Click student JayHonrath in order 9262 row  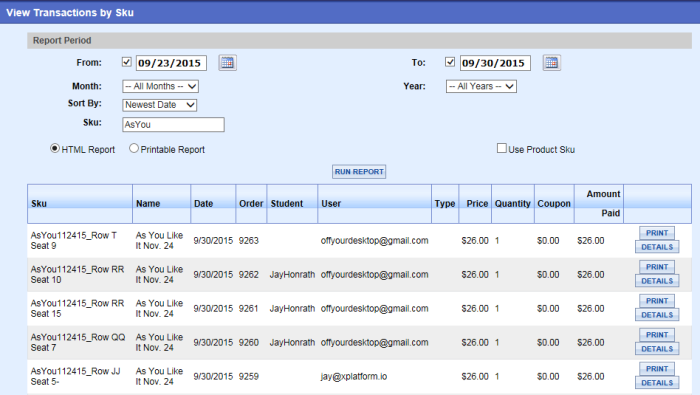[292, 274]
